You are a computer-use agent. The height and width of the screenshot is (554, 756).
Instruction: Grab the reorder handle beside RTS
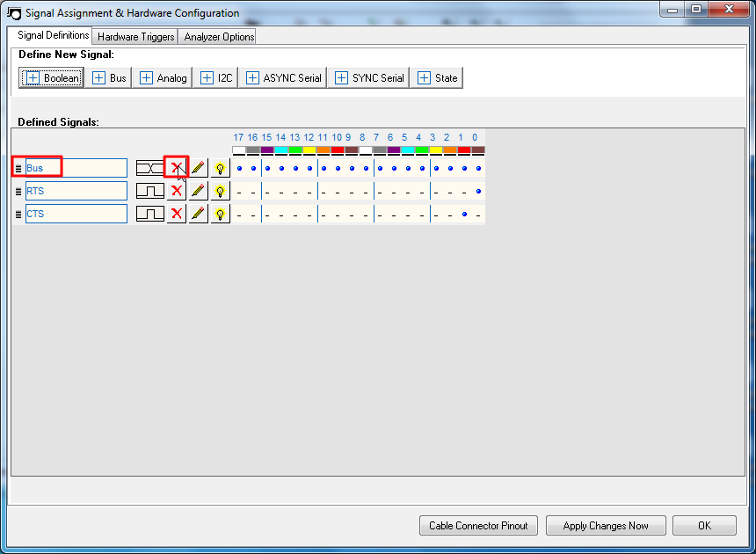click(x=18, y=192)
